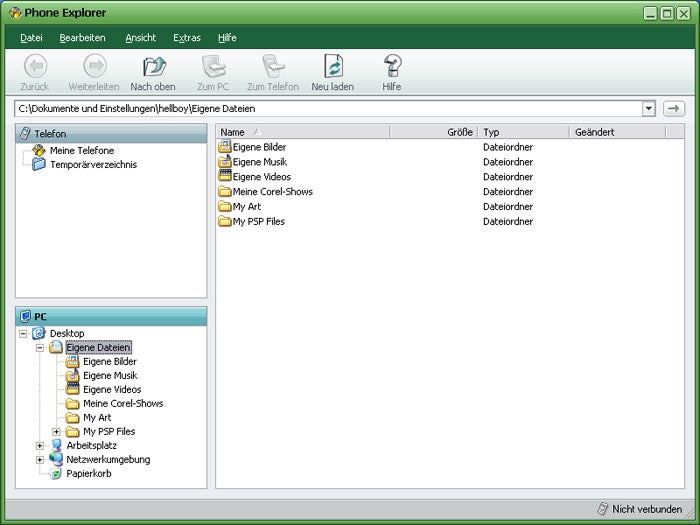Click status bar phone connection icon
The width and height of the screenshot is (700, 525).
[x=603, y=509]
